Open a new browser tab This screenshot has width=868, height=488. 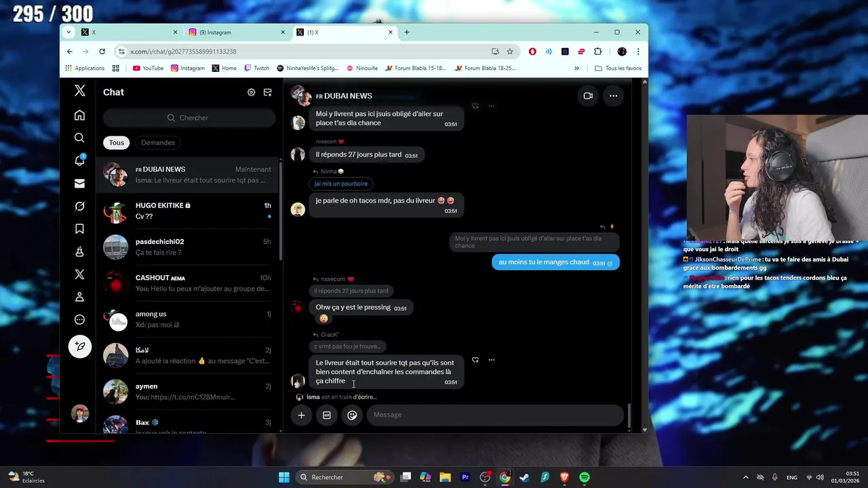(407, 32)
